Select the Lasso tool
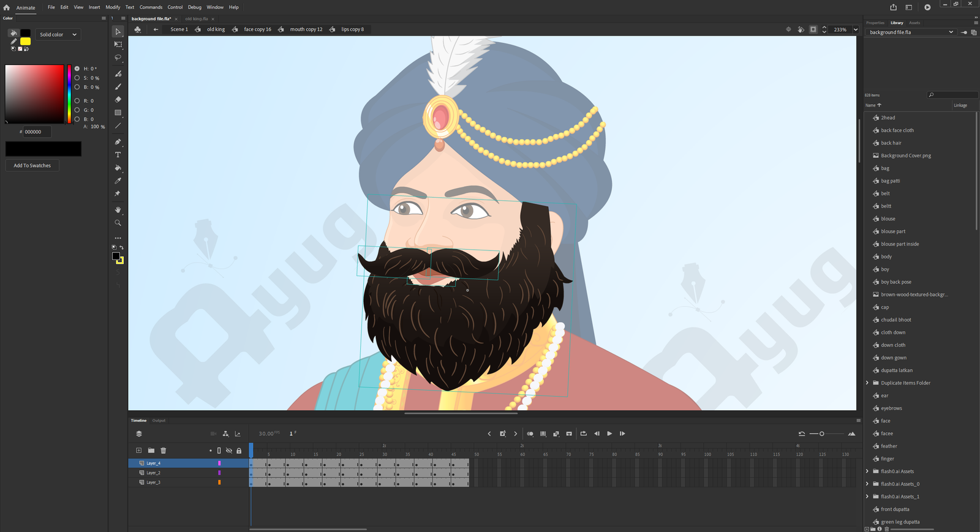This screenshot has width=980, height=532. [x=118, y=58]
